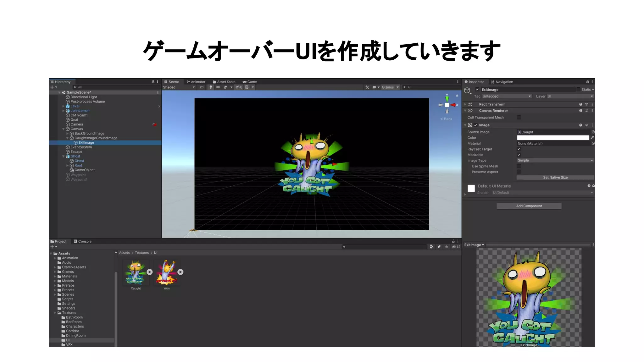
Task: Switch to the Animator tab
Action: [196, 82]
